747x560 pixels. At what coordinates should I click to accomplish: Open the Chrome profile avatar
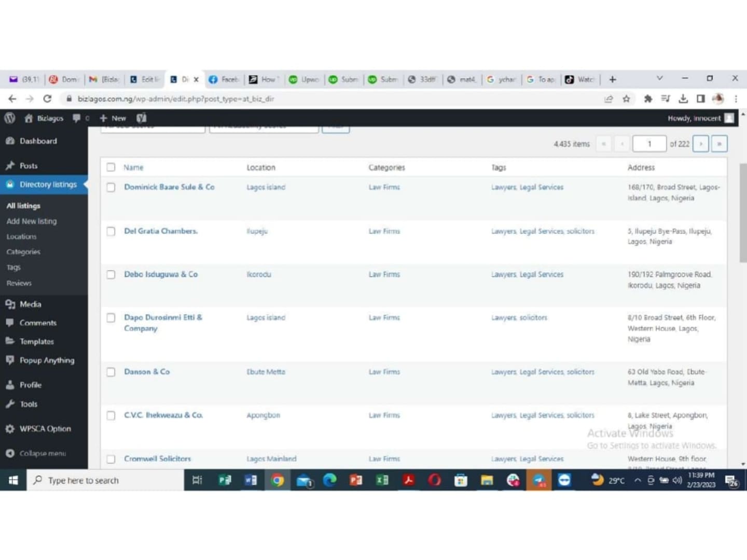pyautogui.click(x=718, y=99)
